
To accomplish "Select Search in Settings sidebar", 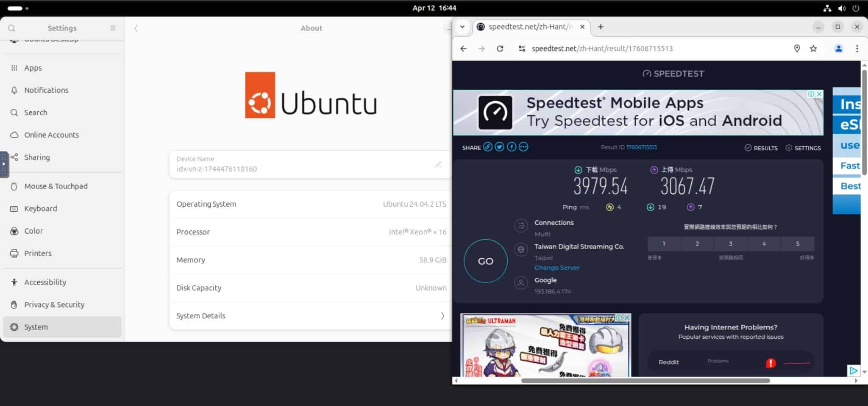I will tap(62, 113).
